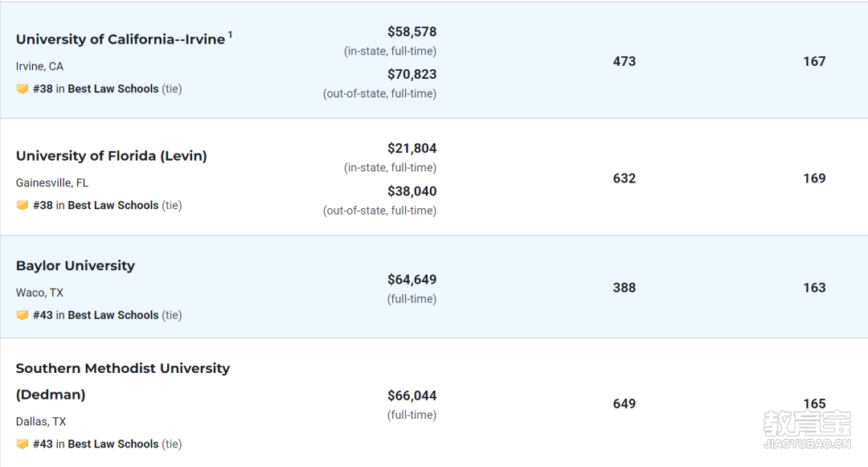Click the enrollment number 632 for Florida

624,178
